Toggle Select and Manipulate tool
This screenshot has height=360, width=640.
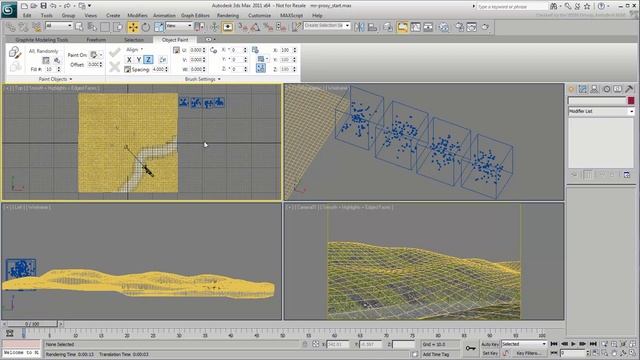tap(214, 27)
